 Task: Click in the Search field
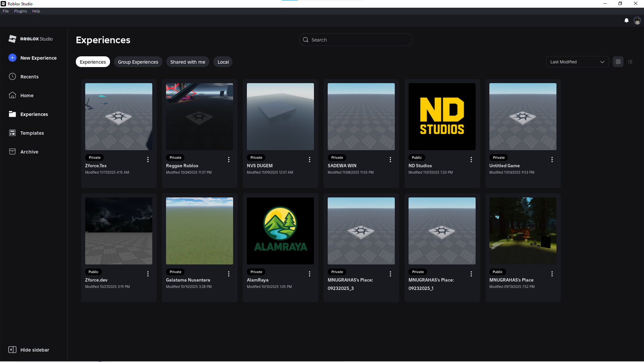[356, 40]
